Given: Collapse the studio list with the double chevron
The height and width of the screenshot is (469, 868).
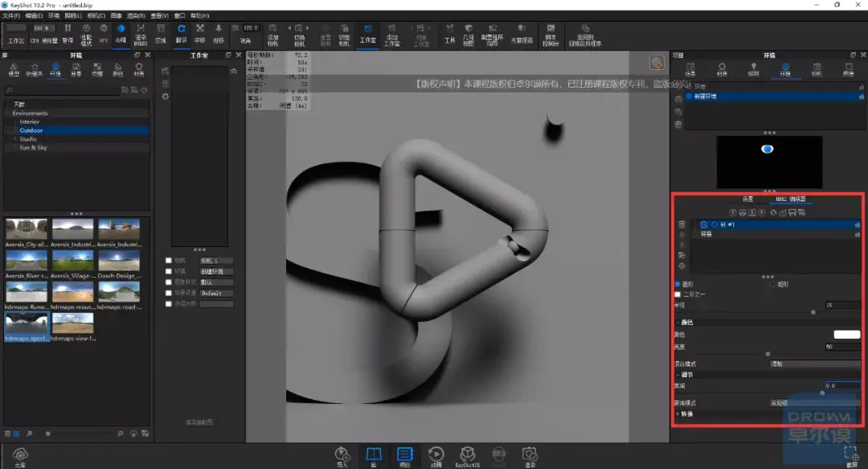Looking at the screenshot, I should (234, 72).
